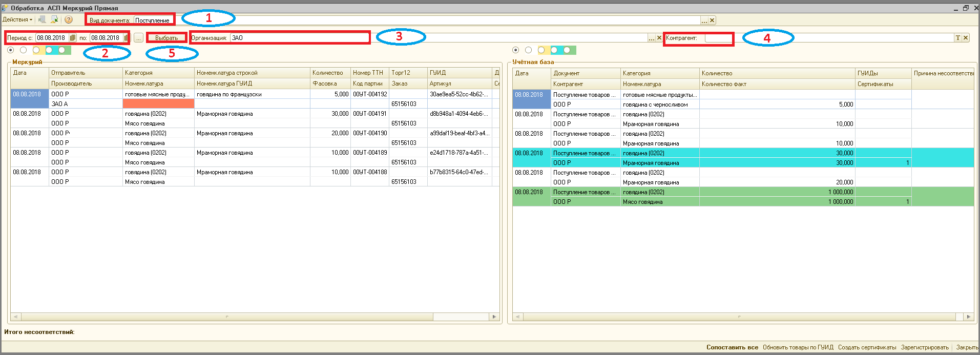Open calendar for period start date
Viewport: 980px width, 355px height.
click(73, 38)
